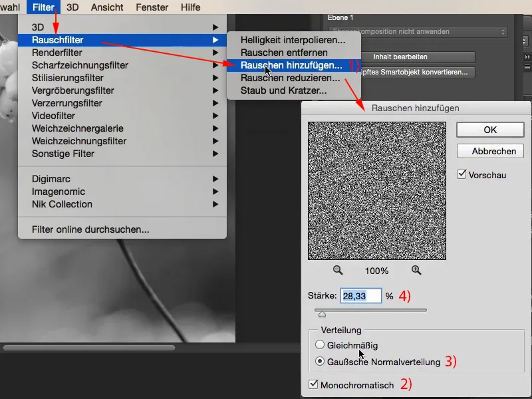Click the horizontal scrollbar below the canvas

coord(89,348)
